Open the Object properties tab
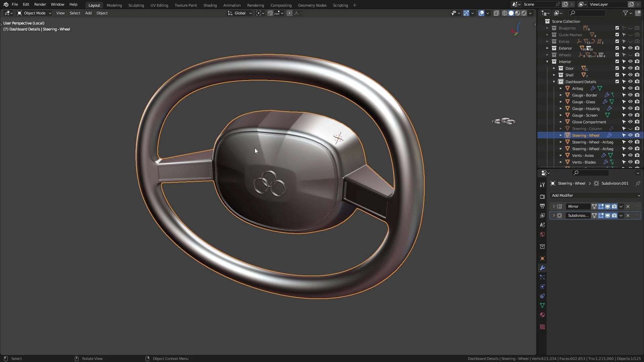This screenshot has width=644, height=362. (542, 258)
